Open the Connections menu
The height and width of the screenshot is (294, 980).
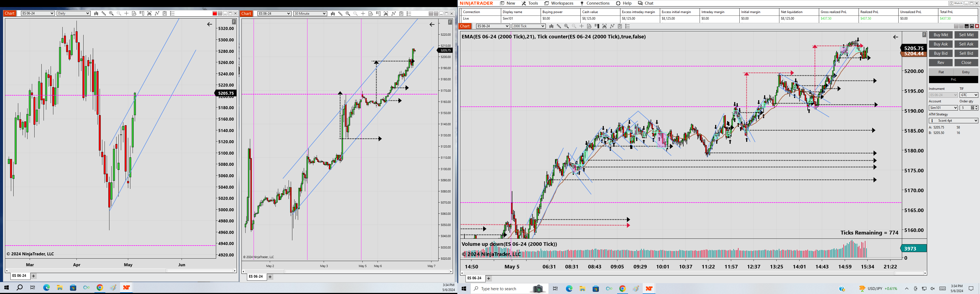tap(595, 3)
